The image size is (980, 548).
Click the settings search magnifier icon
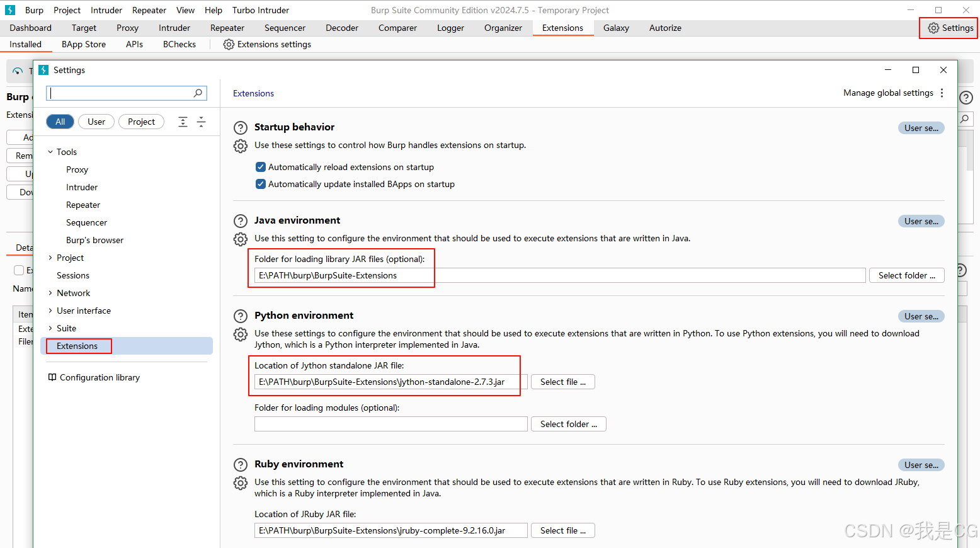198,93
